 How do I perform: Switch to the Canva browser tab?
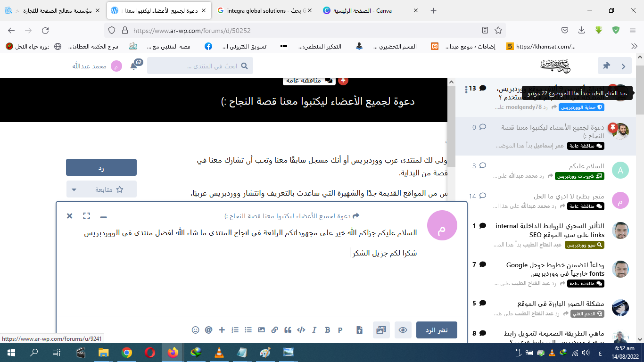[x=371, y=10]
